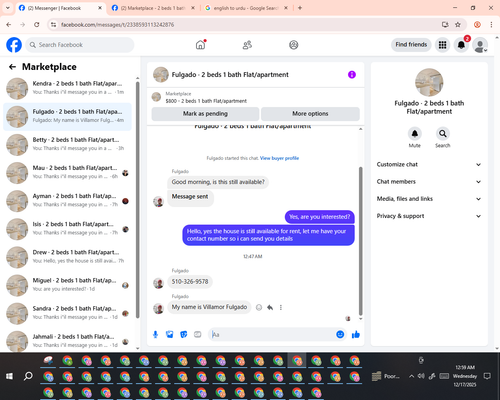Screen dimensions: 500x400
Task: Go to the Home feed icon
Action: 201,45
